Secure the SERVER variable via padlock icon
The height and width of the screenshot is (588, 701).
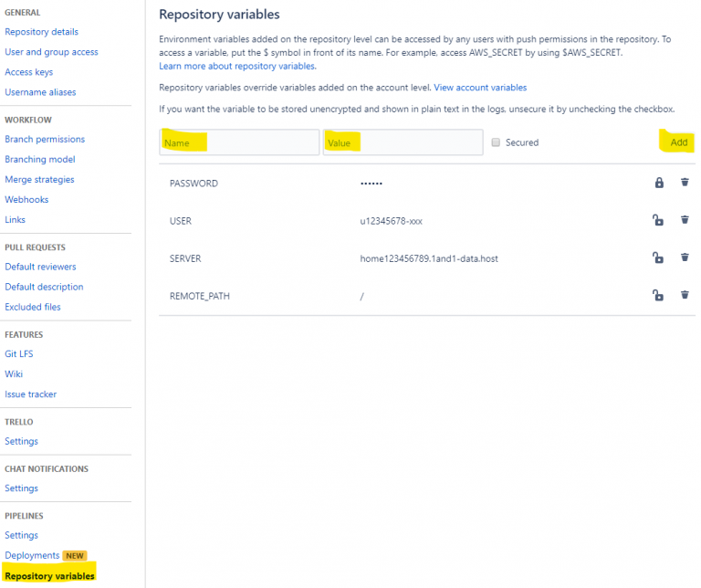[658, 257]
